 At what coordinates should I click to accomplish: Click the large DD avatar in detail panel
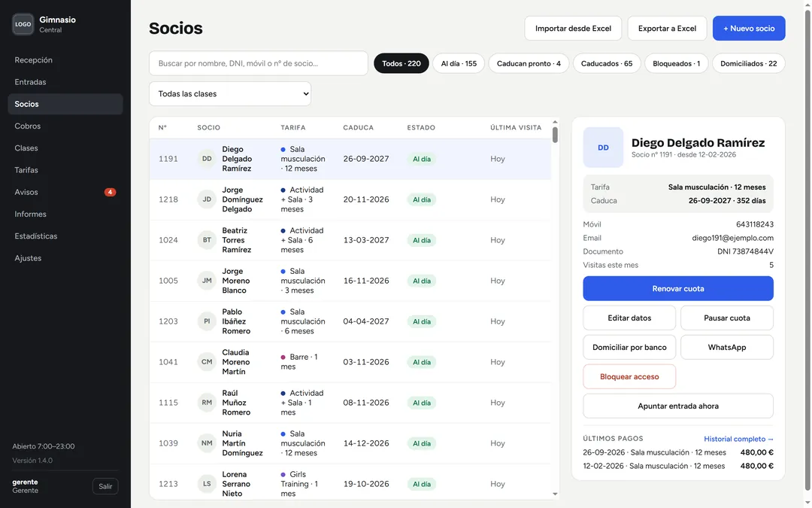[x=603, y=148]
